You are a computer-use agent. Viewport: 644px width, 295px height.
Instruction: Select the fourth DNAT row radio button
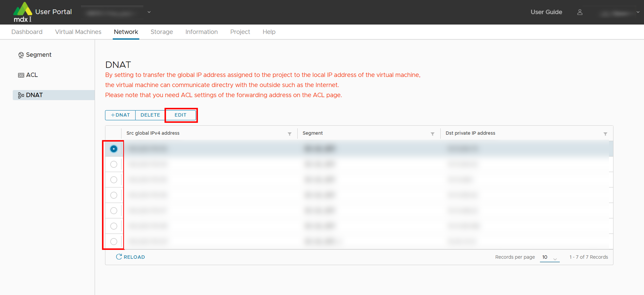coord(114,195)
